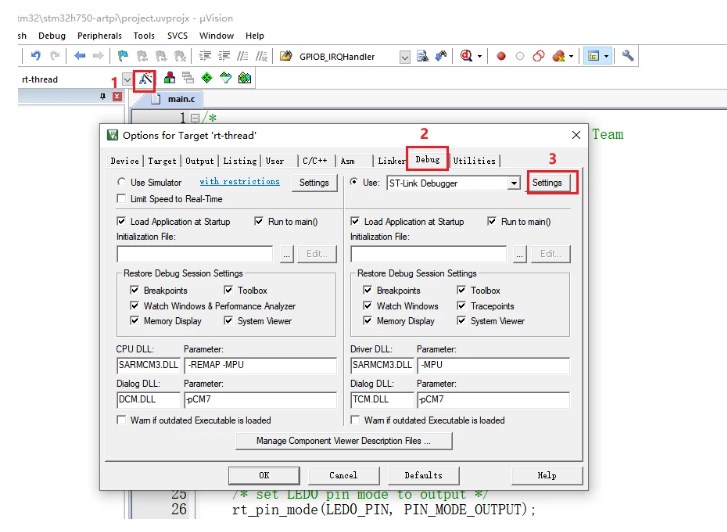Click simulator Settings button
Viewport: 727px width, 532px height.
314,183
